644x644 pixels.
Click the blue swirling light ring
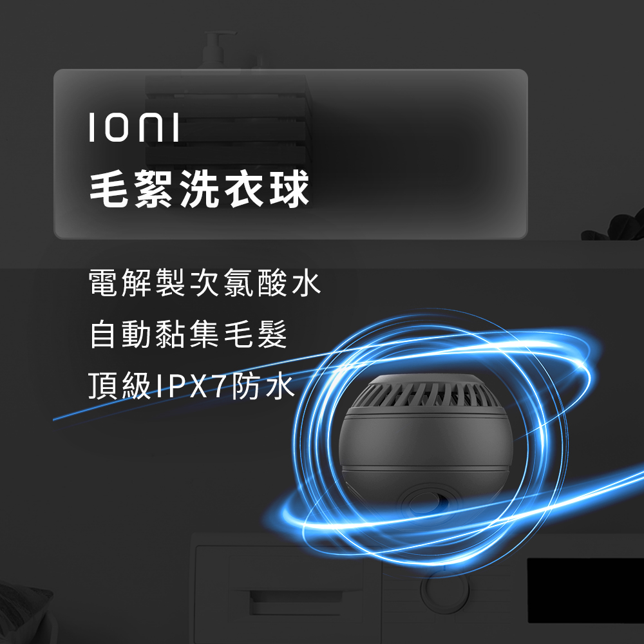pos(431,435)
